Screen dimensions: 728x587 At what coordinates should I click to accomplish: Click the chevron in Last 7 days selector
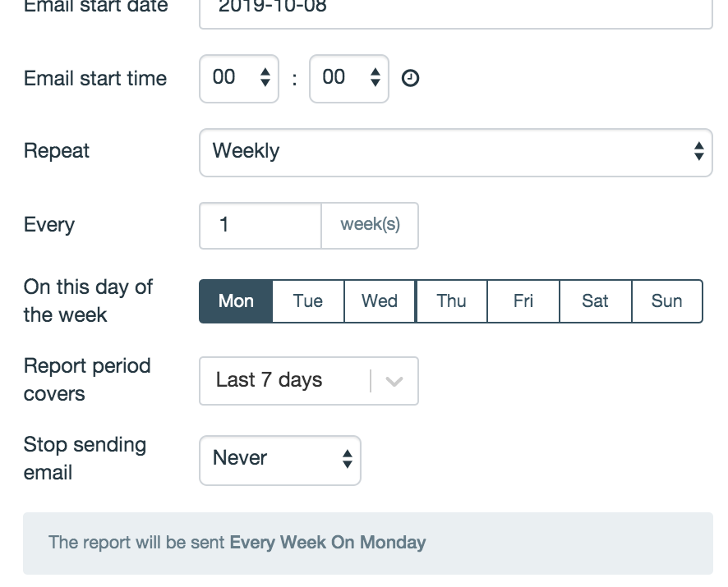(394, 381)
